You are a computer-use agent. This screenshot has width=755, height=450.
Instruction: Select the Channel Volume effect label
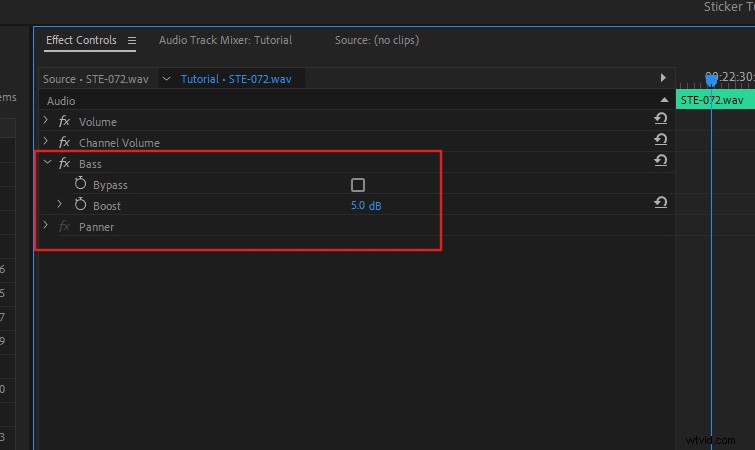pyautogui.click(x=119, y=143)
